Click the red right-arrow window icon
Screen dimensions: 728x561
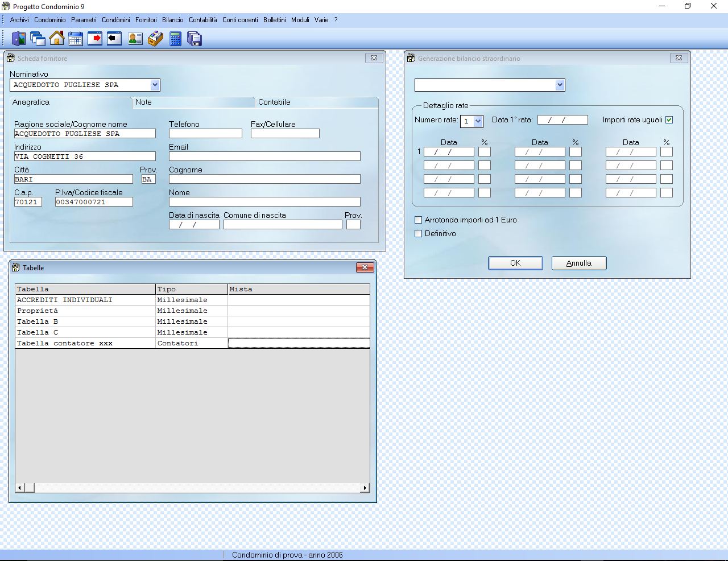click(95, 39)
